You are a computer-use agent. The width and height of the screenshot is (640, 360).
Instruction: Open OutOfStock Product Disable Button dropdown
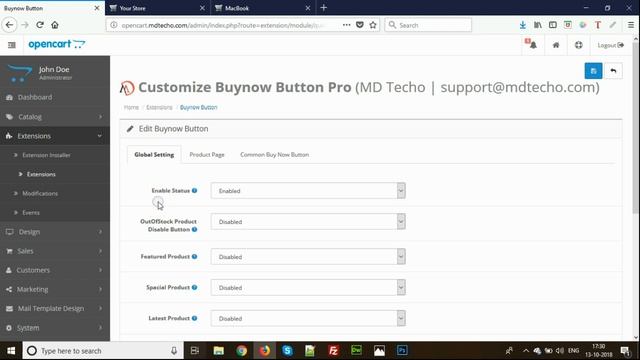(x=308, y=222)
